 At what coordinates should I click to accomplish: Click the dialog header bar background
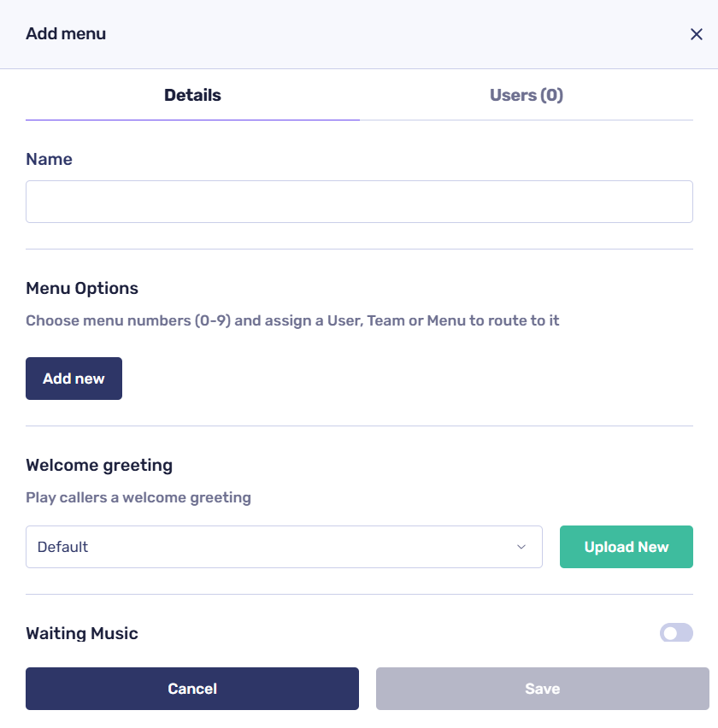coord(385,34)
